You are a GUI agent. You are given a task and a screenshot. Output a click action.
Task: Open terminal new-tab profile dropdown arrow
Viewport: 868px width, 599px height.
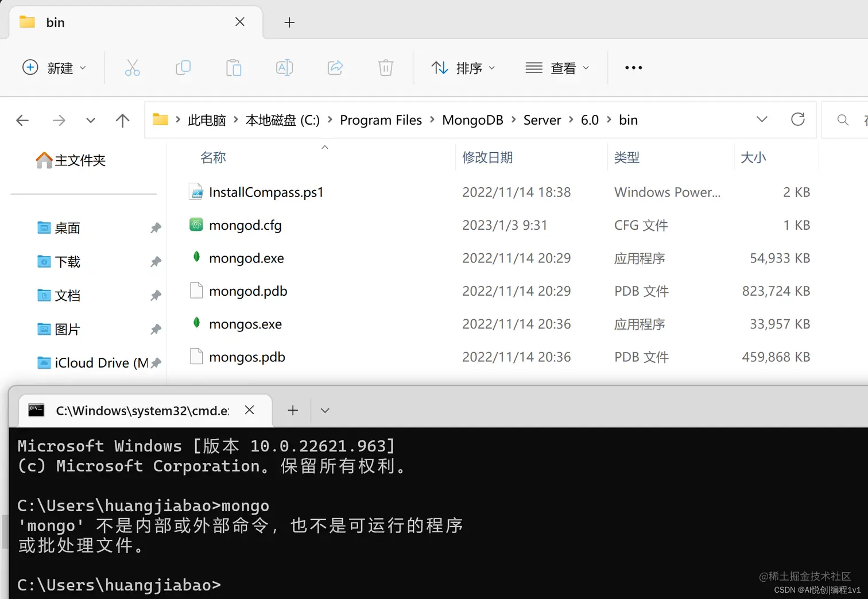tap(325, 411)
